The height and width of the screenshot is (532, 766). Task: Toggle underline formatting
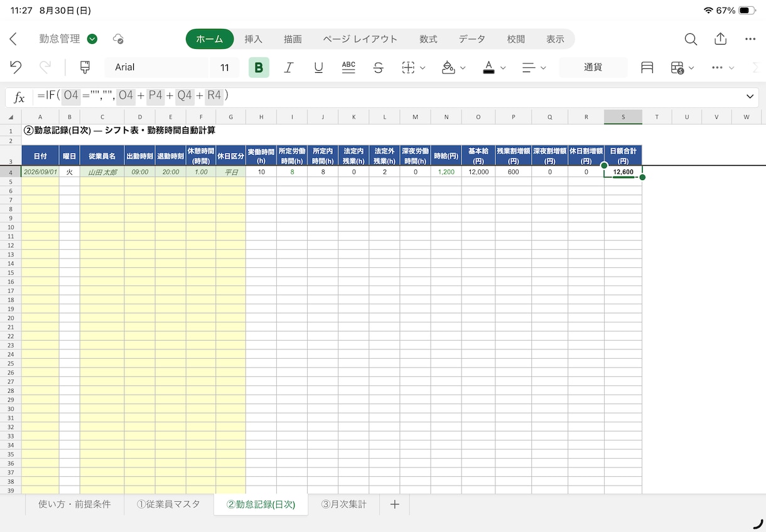click(318, 67)
